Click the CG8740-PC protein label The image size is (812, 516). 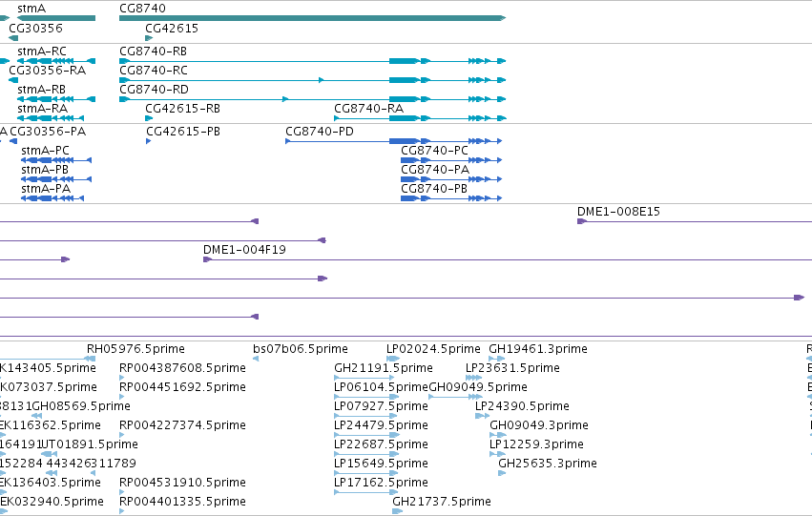click(x=434, y=151)
